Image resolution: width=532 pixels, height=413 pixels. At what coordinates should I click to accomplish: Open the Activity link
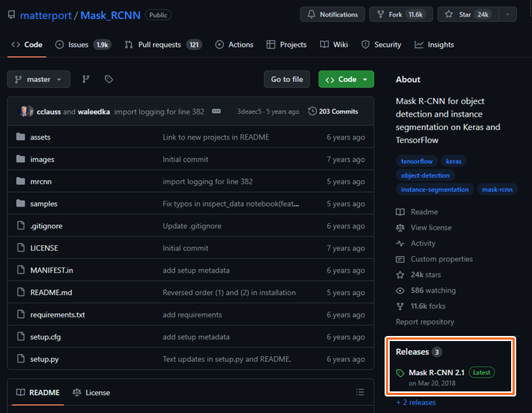click(x=416, y=243)
